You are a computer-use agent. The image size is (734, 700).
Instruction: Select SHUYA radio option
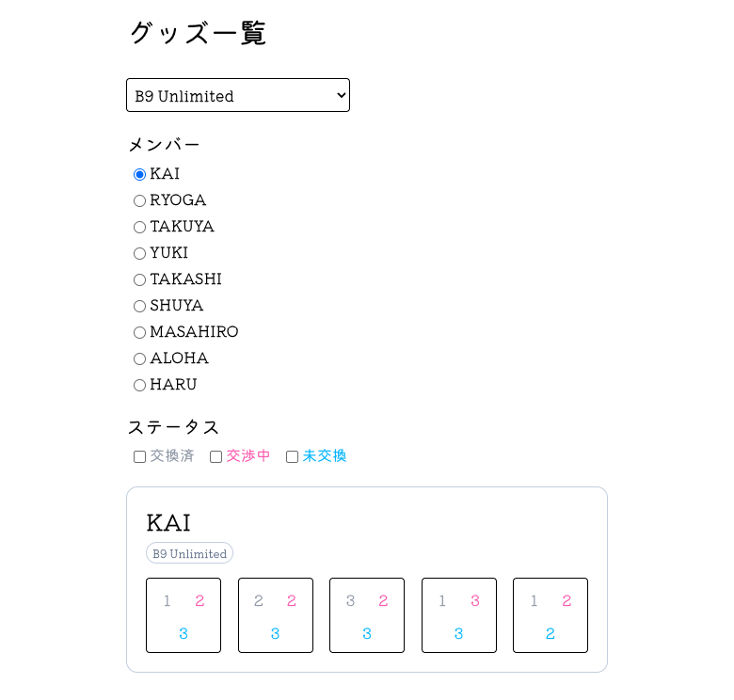tap(140, 306)
